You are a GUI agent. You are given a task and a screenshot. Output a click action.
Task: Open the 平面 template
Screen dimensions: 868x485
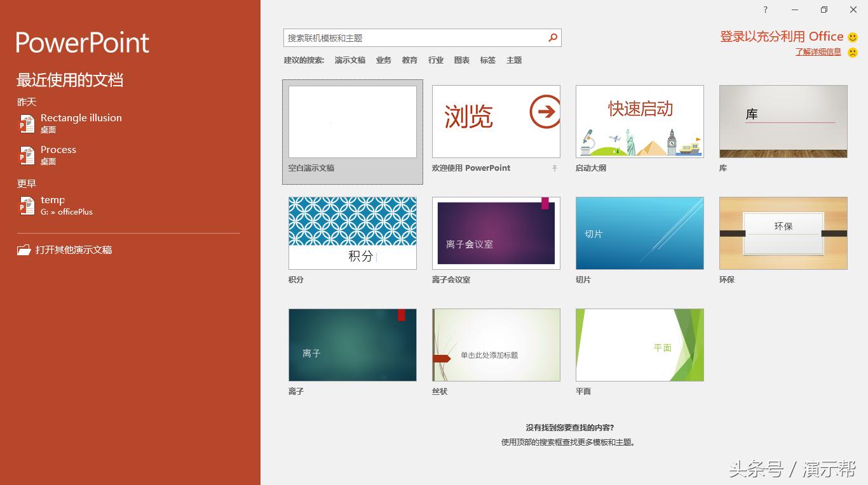(639, 345)
